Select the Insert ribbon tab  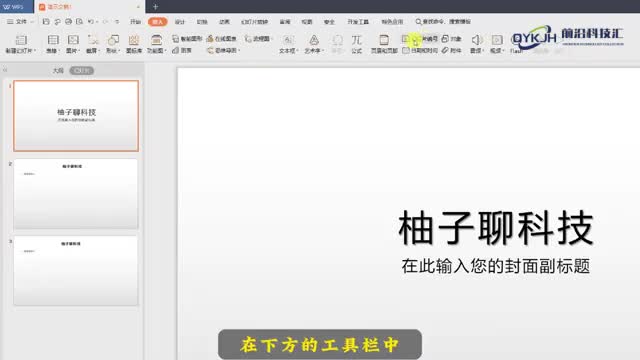[x=158, y=22]
